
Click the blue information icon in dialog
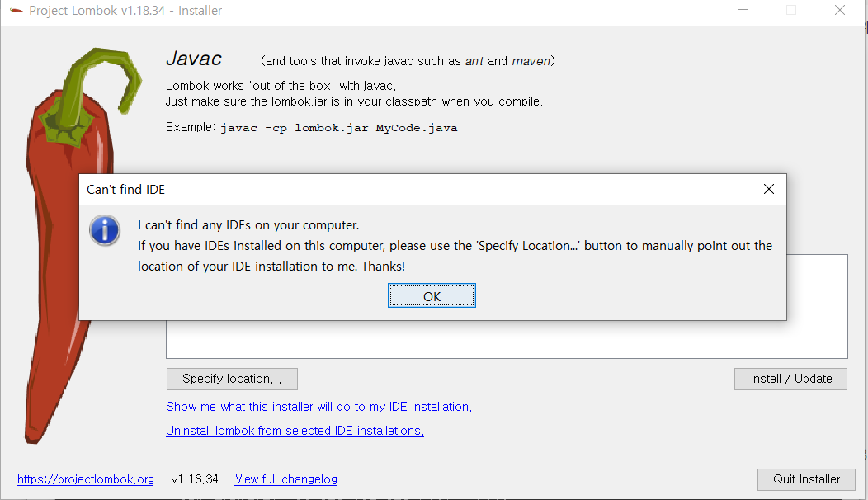(105, 230)
